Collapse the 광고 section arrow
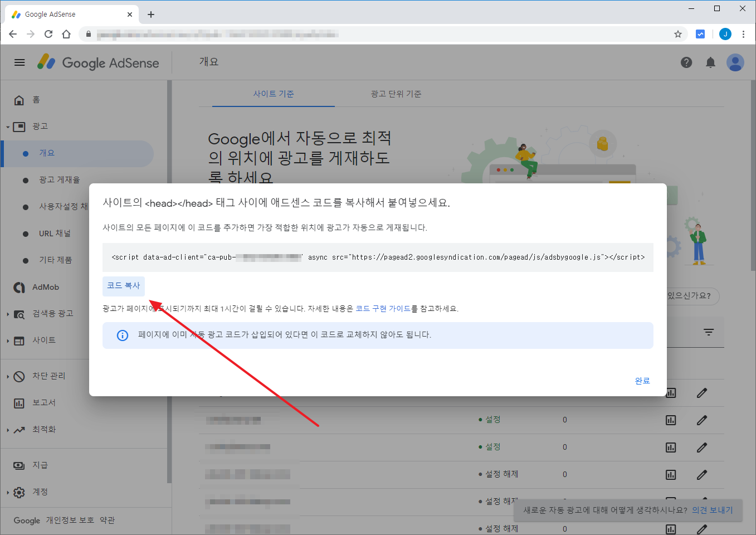Screen dimensions: 756x535 coord(8,127)
